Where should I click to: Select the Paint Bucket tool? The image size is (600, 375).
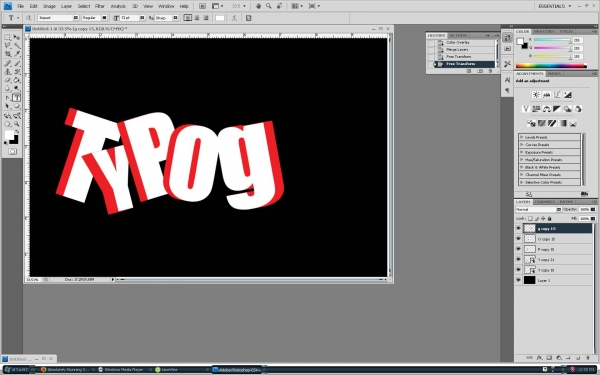click(16, 80)
